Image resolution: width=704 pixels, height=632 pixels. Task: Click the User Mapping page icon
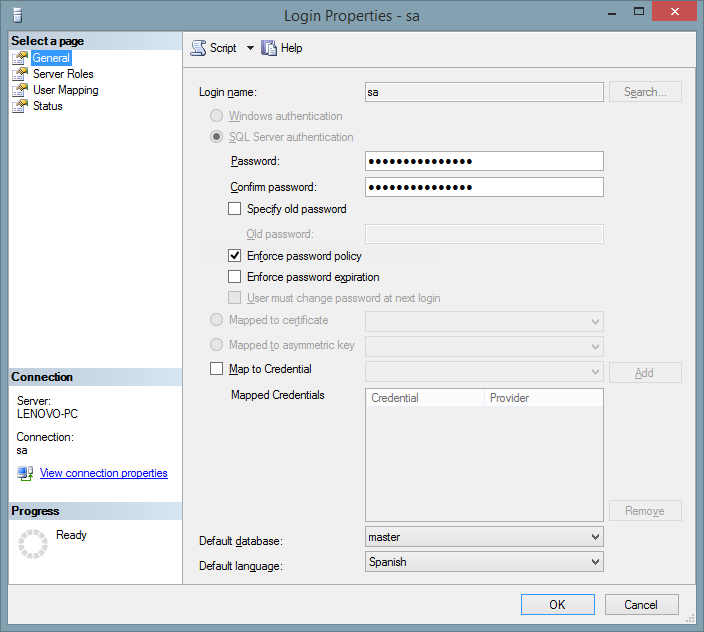[20, 90]
